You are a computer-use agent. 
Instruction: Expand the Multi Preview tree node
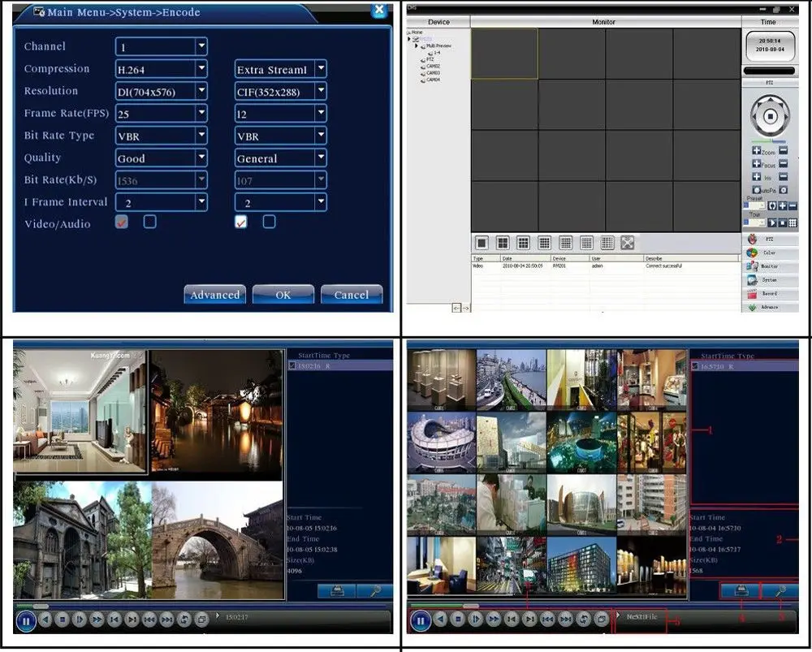[417, 46]
